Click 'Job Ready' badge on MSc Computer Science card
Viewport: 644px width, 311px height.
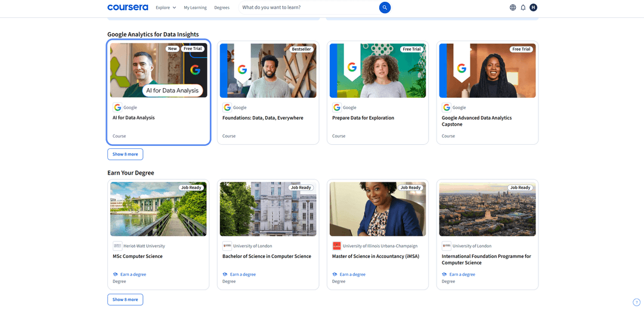coord(192,188)
